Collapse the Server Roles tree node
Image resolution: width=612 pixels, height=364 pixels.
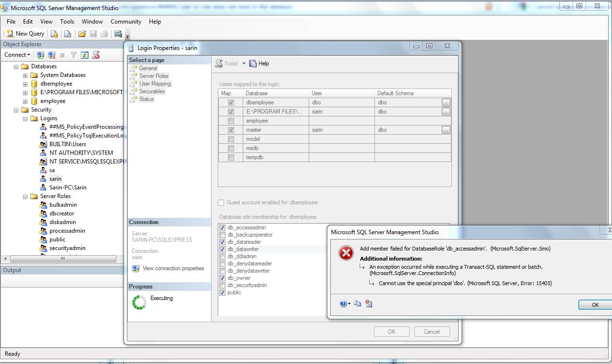click(x=25, y=197)
